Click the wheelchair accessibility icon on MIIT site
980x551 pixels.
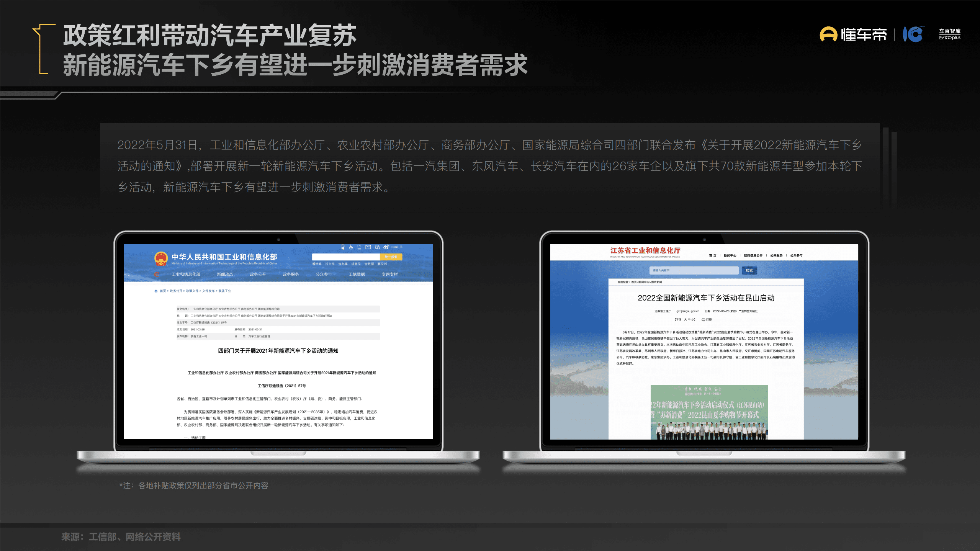tap(351, 247)
